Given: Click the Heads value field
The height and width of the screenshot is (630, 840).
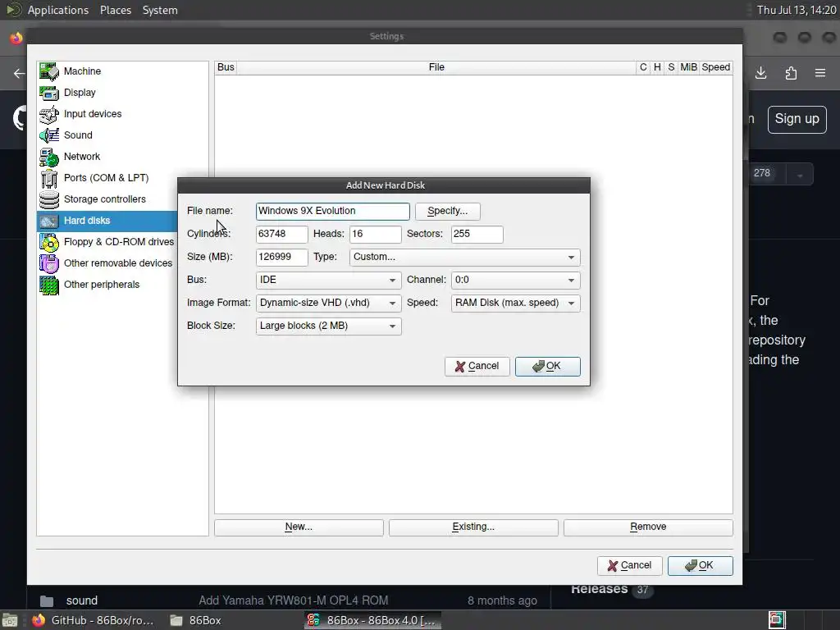Looking at the screenshot, I should click(375, 234).
